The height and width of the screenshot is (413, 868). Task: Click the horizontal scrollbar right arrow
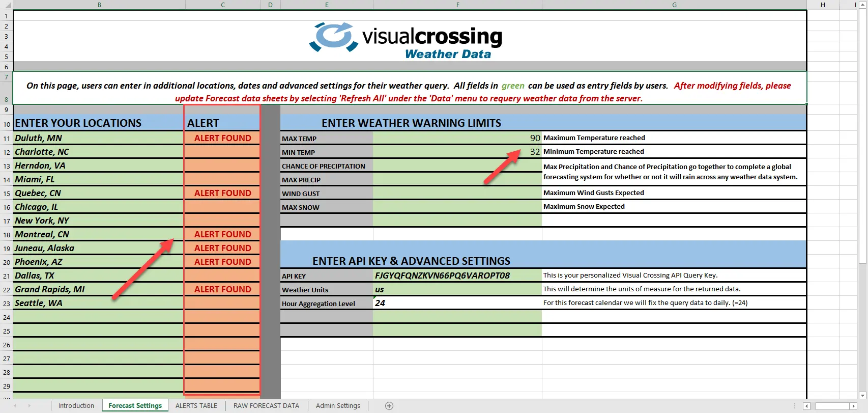[x=854, y=406]
